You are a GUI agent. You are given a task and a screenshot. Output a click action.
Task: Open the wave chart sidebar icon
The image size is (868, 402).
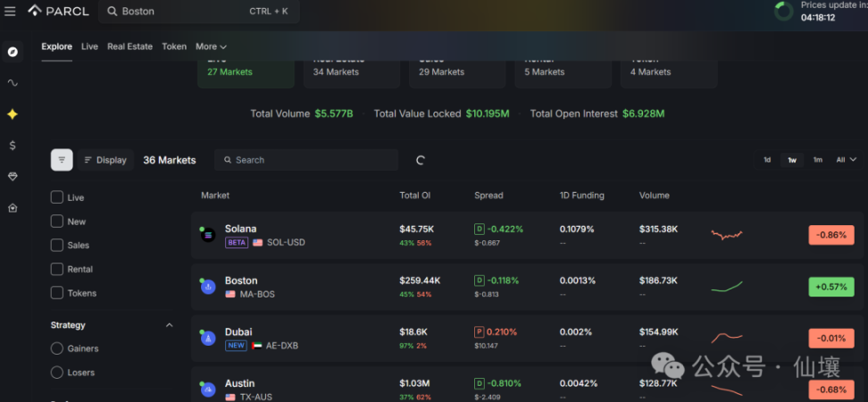(13, 83)
